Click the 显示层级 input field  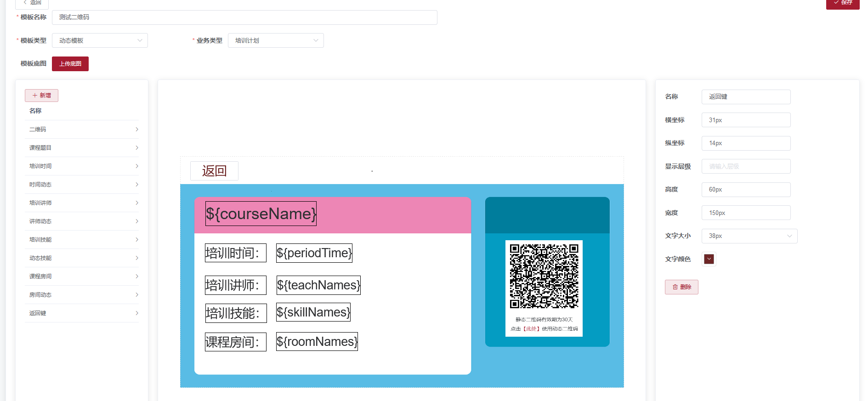click(746, 166)
